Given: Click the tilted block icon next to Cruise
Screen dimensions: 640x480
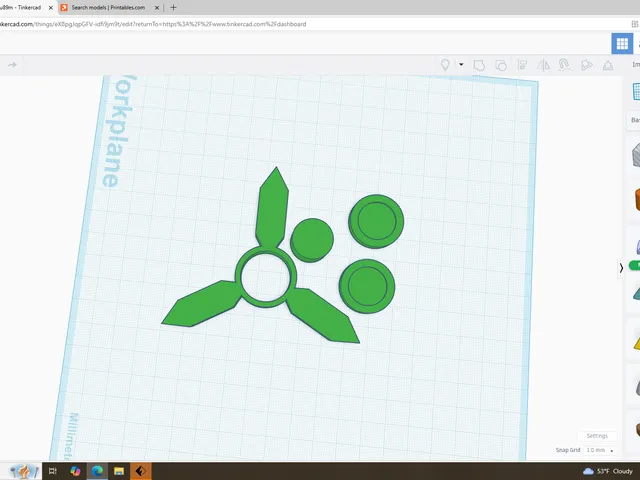Looking at the screenshot, I should pos(587,65).
